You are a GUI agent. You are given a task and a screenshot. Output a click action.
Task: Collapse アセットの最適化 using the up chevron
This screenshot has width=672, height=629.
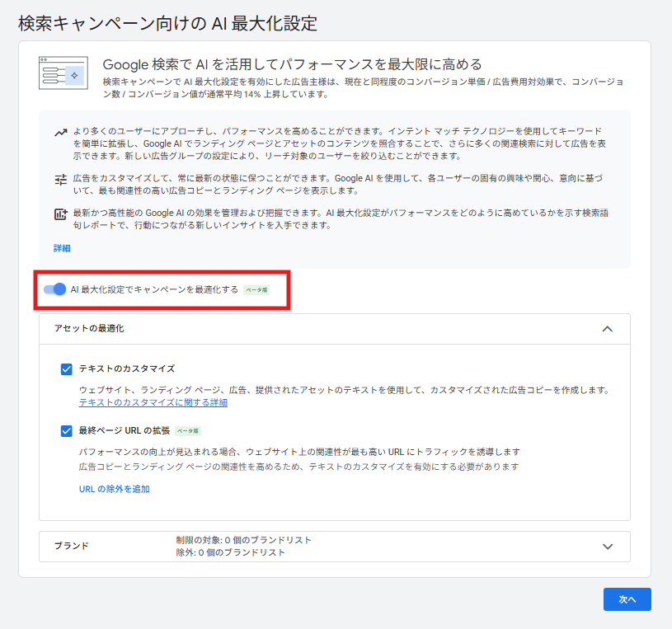[x=608, y=329]
